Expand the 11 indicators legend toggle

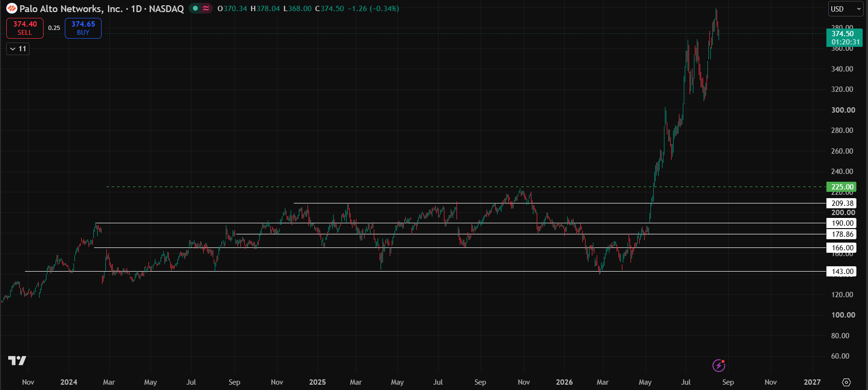[x=18, y=49]
